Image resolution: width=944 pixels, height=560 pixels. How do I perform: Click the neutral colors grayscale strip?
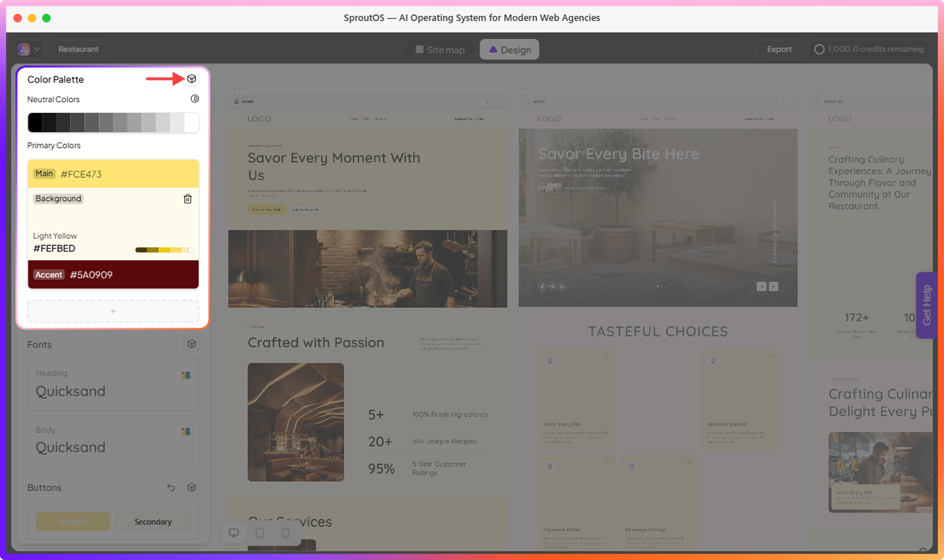[x=113, y=123]
